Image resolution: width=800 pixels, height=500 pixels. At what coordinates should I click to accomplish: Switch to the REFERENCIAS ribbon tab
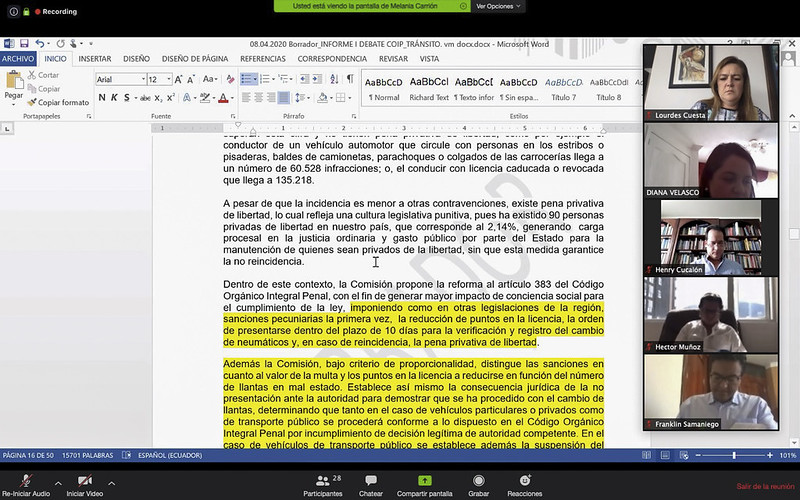pos(263,59)
